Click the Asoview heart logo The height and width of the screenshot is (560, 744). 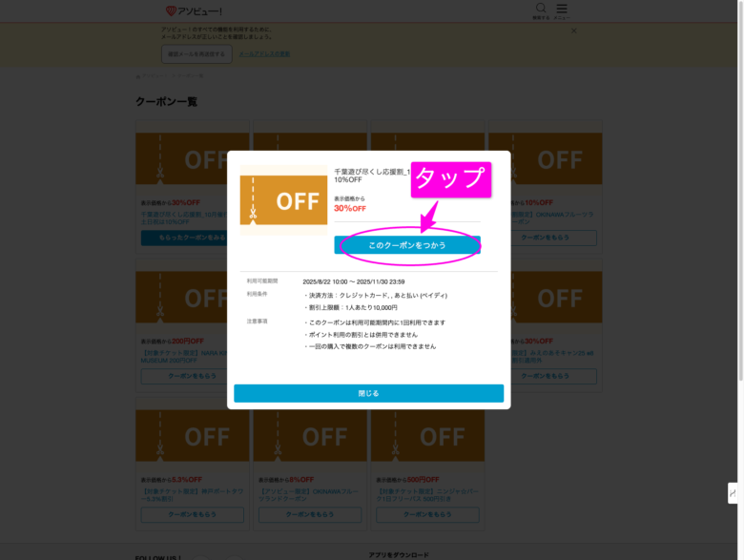point(171,10)
